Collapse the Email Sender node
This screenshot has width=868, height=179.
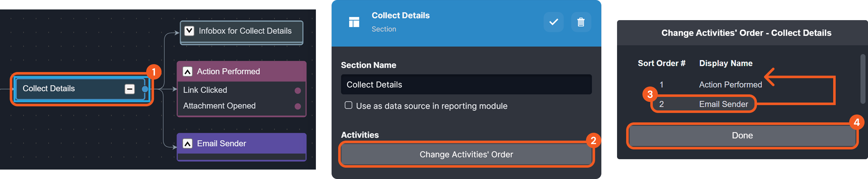point(188,143)
